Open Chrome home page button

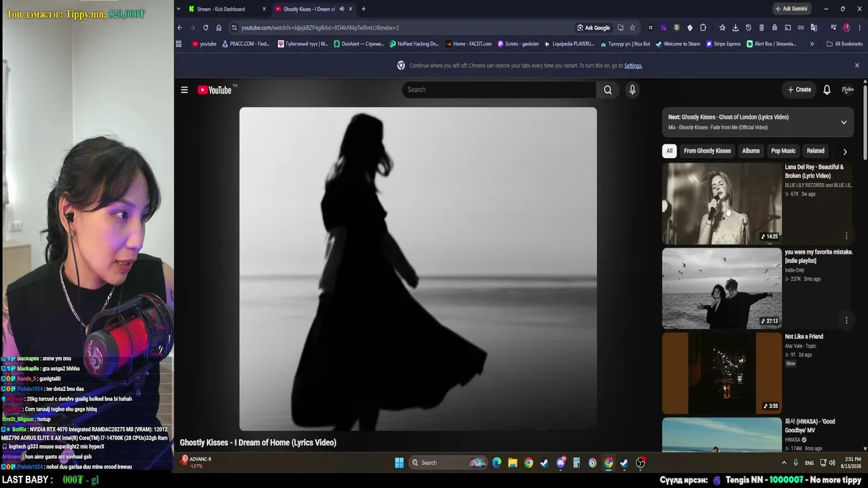click(x=218, y=28)
